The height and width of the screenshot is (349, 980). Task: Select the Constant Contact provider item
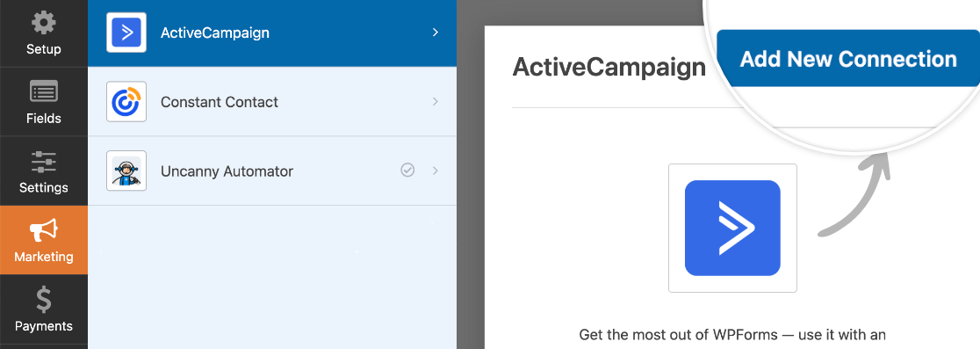[x=272, y=101]
